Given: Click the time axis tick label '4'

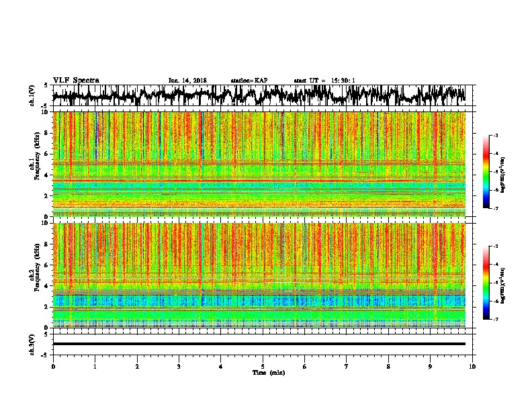Looking at the screenshot, I should [220, 367].
